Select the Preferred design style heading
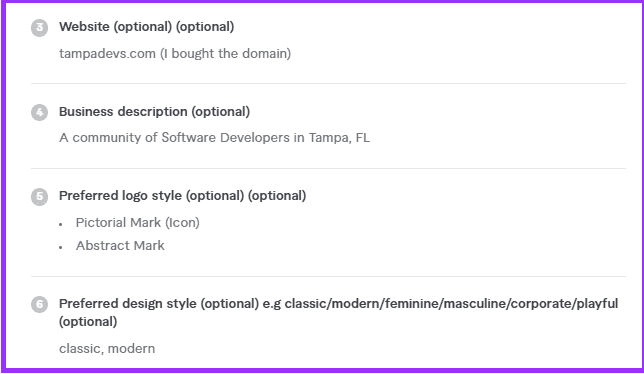 [x=338, y=312]
